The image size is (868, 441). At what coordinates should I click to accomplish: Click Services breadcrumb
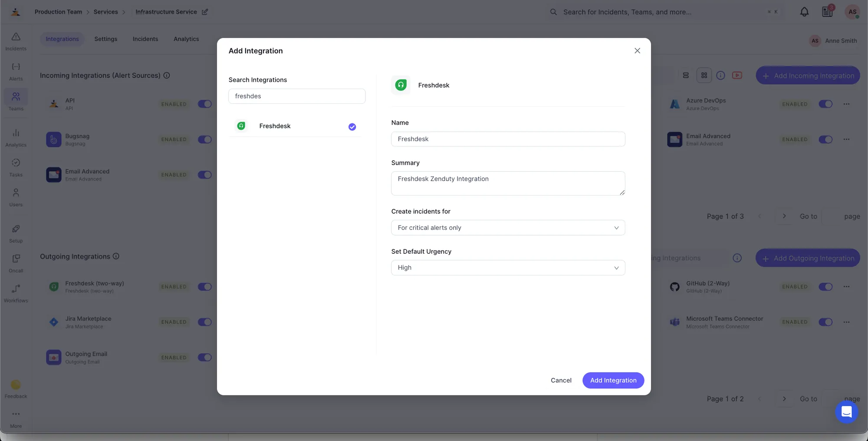click(105, 12)
